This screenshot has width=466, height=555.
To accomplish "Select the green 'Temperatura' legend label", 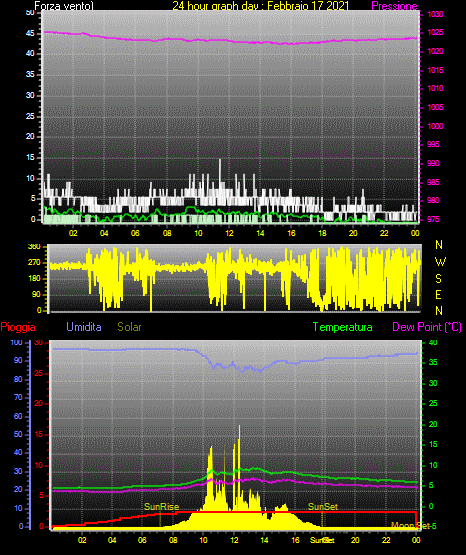I will pyautogui.click(x=343, y=327).
